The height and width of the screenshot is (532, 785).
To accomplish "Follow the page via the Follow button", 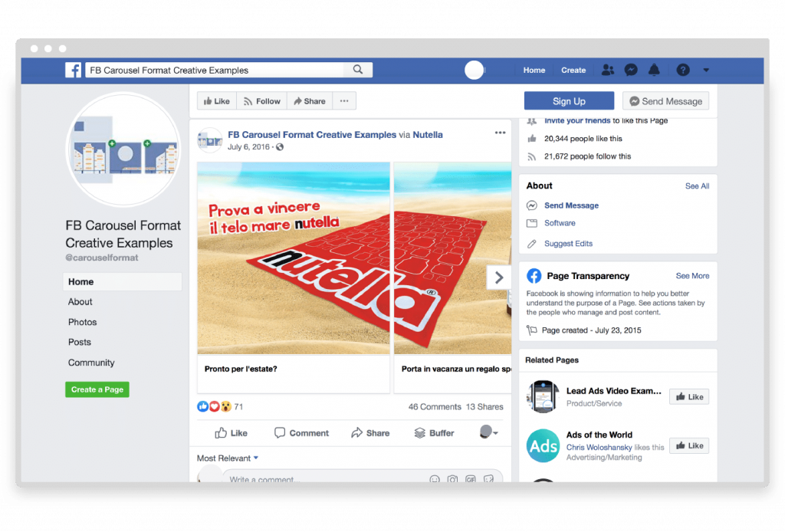I will click(x=261, y=100).
